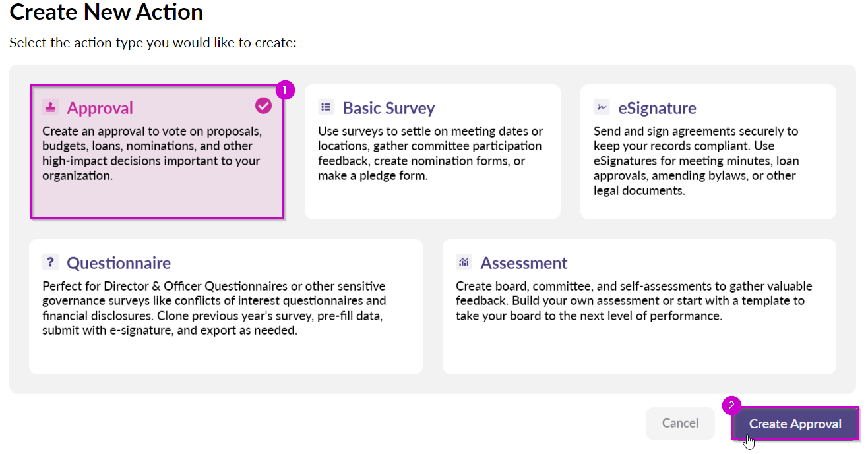The height and width of the screenshot is (454, 868).
Task: Choose the Basic Survey heading
Action: (x=388, y=108)
